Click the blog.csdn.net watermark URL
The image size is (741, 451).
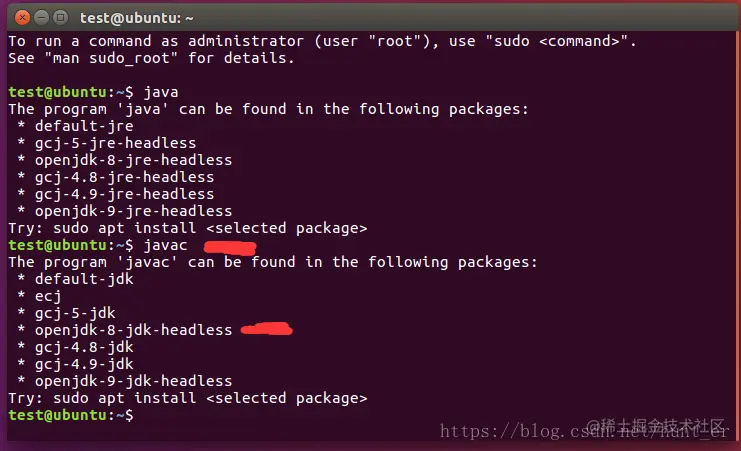click(x=584, y=431)
